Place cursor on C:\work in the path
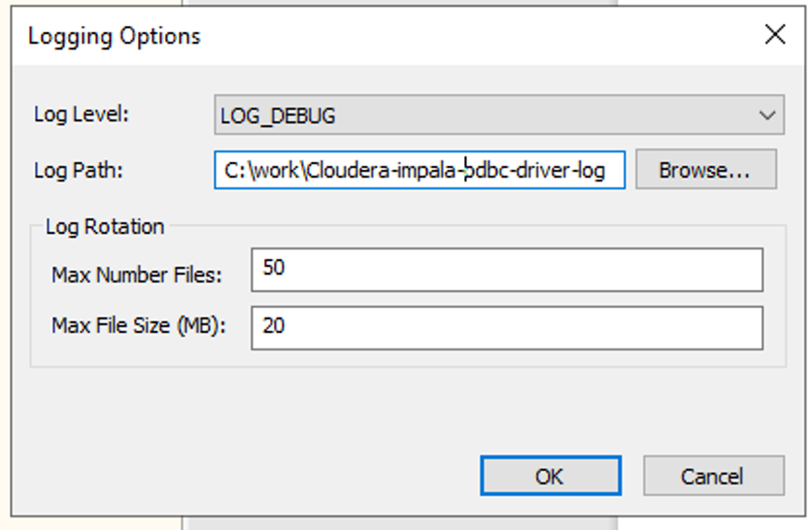Viewport: 812px width, 530px height. (264, 171)
